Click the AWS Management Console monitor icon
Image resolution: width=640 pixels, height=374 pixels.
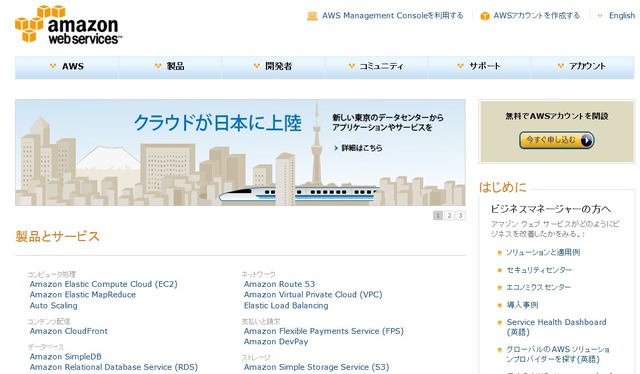click(312, 16)
